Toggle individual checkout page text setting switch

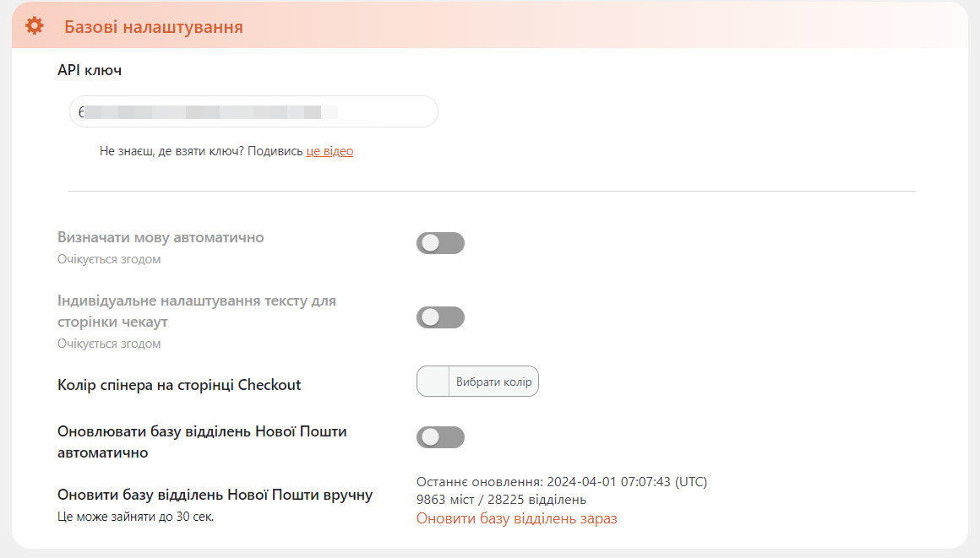tap(441, 317)
